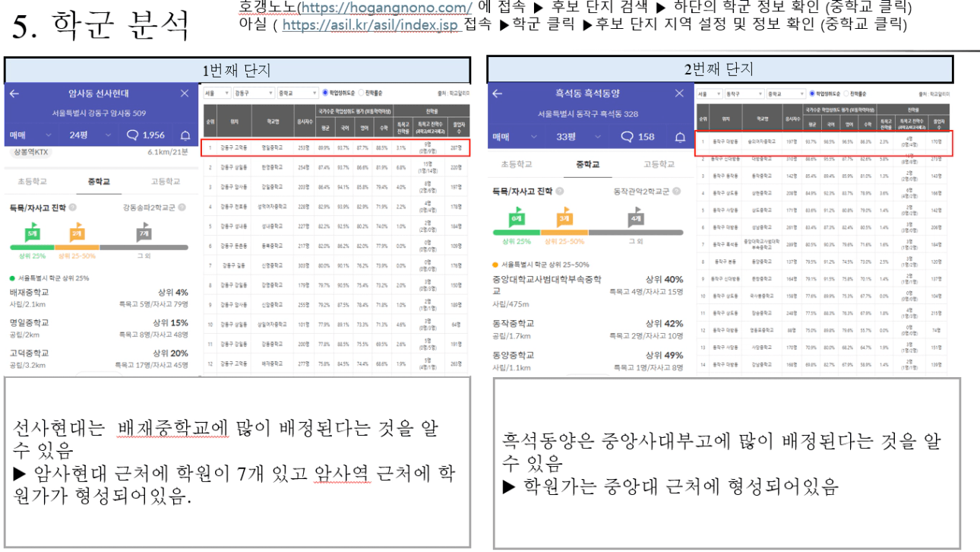Click 서울특별시 동작구 흑석동 328 address
Viewport: 980px width, 552px height.
pyautogui.click(x=589, y=115)
